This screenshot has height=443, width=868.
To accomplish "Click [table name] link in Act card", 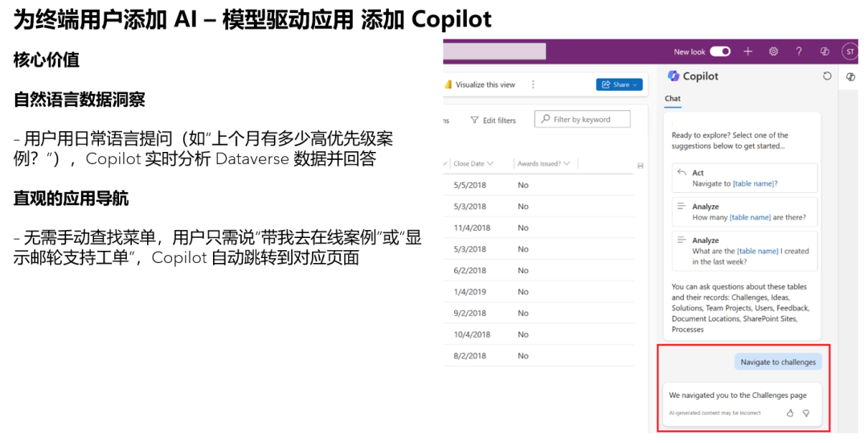I will pyautogui.click(x=753, y=184).
